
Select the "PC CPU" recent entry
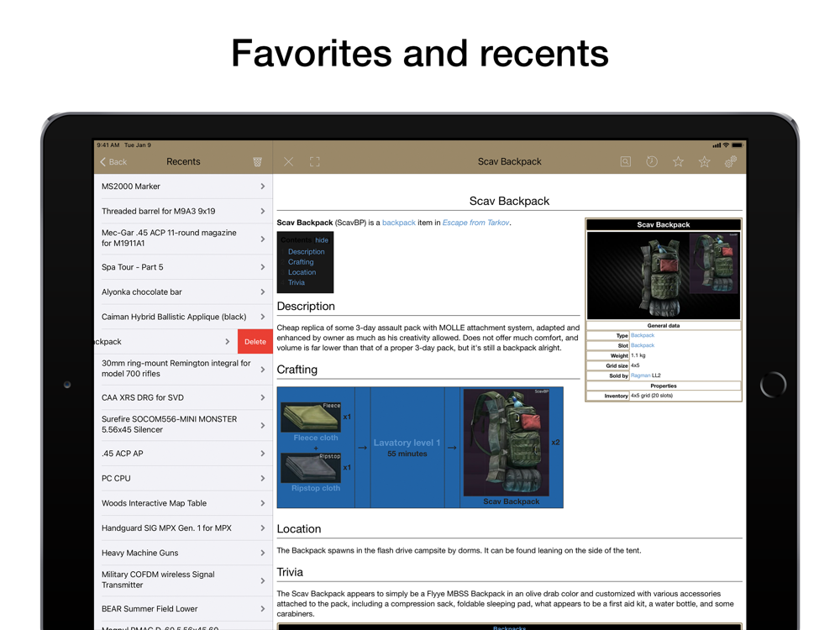point(183,479)
